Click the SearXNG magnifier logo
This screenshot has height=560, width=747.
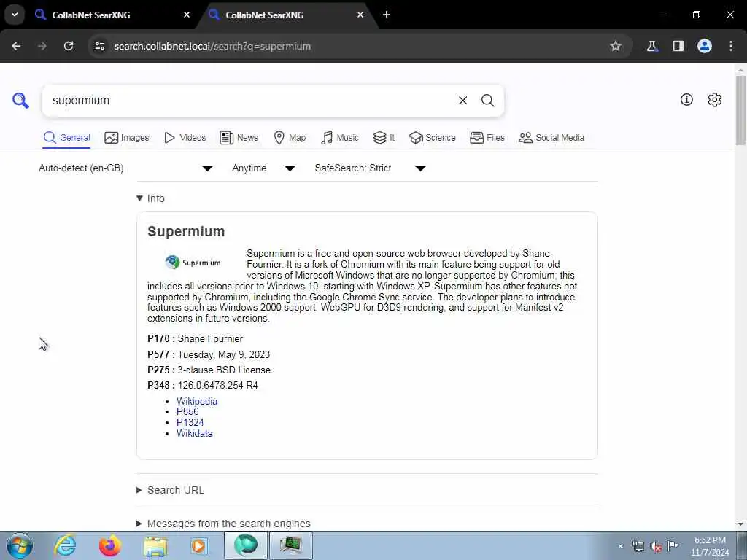[20, 101]
